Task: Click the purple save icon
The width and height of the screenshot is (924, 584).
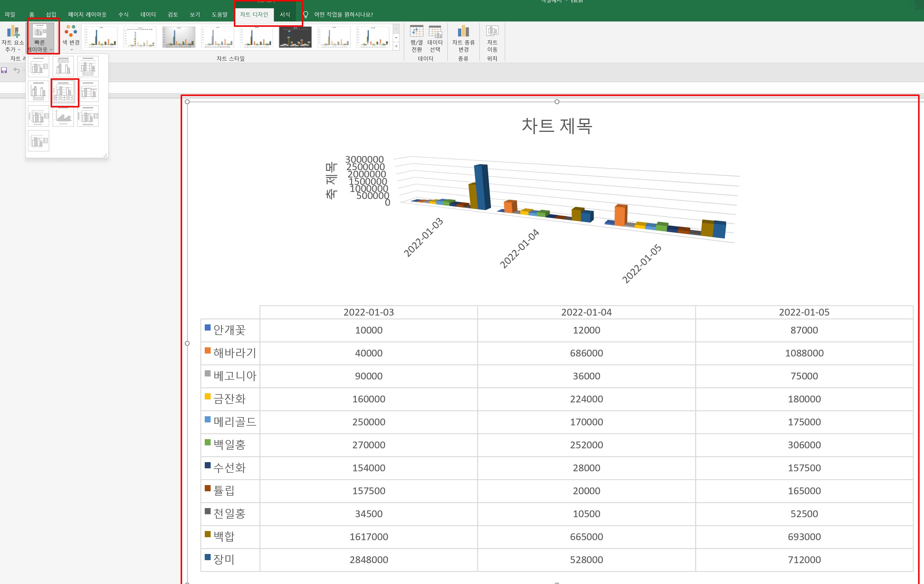Action: [x=4, y=70]
